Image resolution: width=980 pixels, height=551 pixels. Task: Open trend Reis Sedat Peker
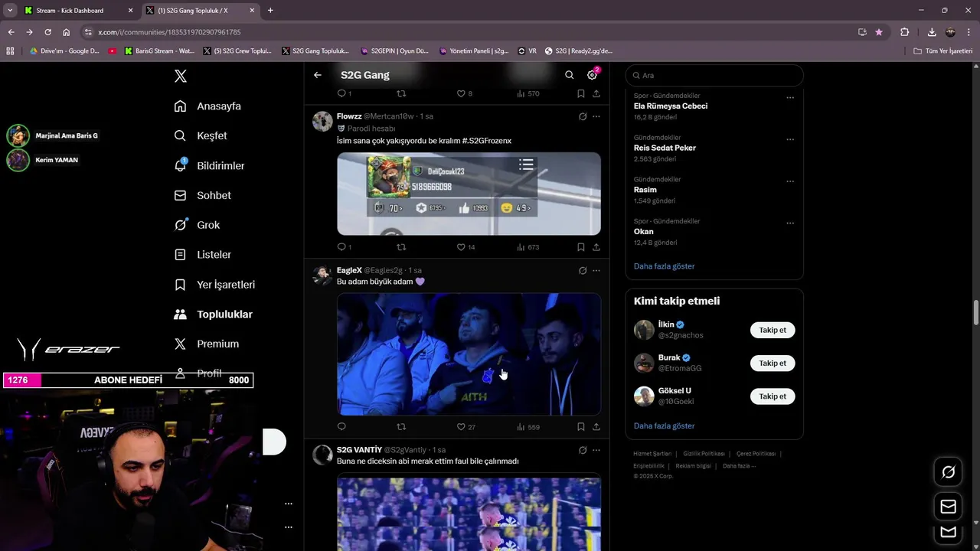click(665, 148)
